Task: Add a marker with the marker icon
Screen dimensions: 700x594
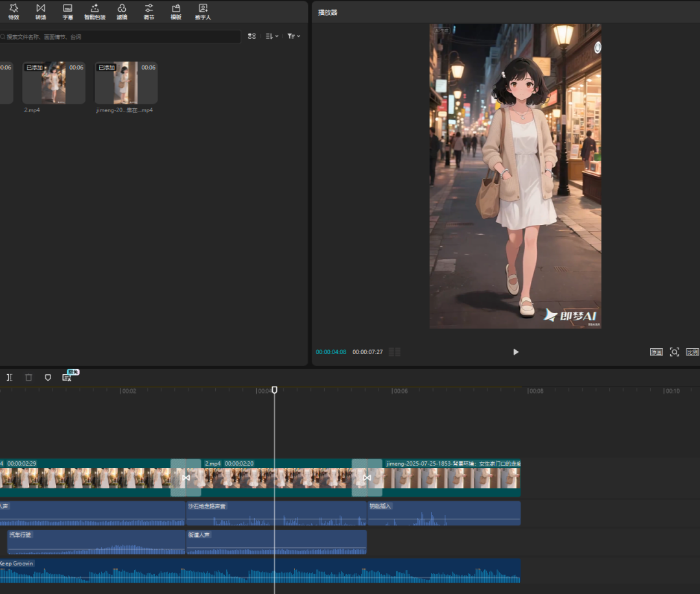Action: click(x=48, y=377)
